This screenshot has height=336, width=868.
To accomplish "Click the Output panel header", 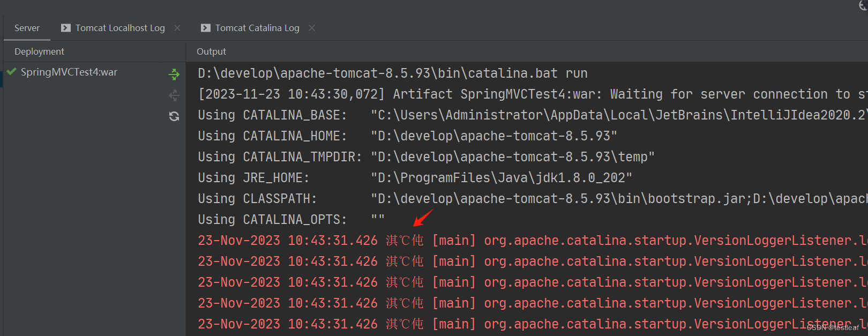I will 211,51.
